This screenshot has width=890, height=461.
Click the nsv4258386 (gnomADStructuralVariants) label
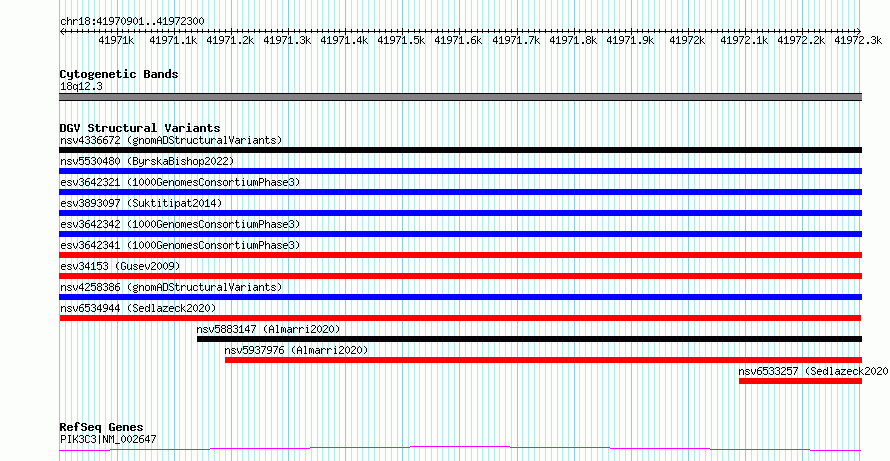coord(171,287)
